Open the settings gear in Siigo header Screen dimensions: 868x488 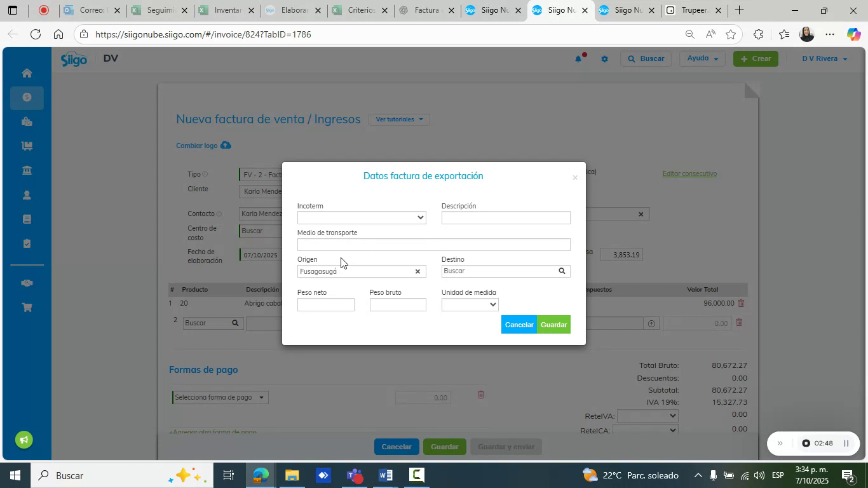(604, 59)
